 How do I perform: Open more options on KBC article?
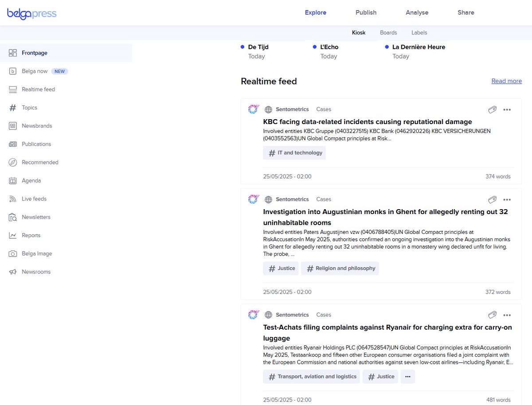pyautogui.click(x=507, y=110)
